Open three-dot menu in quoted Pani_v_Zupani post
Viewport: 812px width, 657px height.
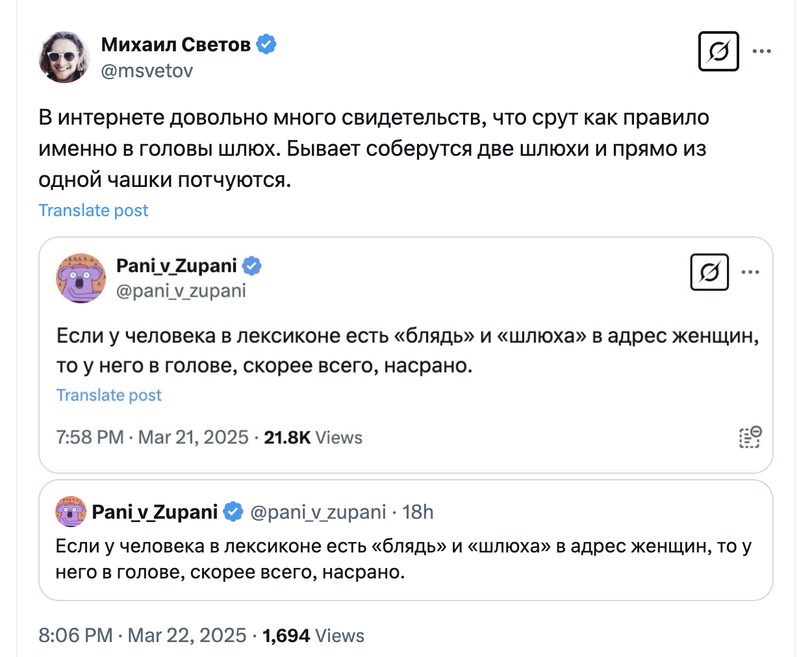(x=750, y=272)
